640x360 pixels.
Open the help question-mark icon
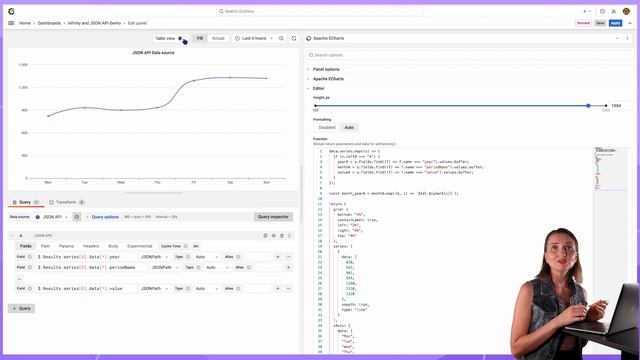602,11
